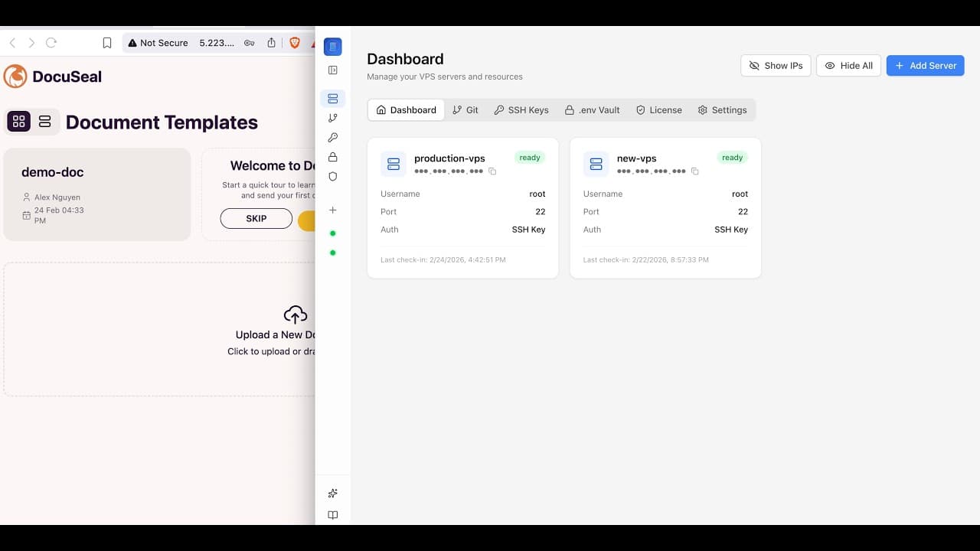The height and width of the screenshot is (551, 980).
Task: Click the shield License icon in the sidebar
Action: click(332, 177)
